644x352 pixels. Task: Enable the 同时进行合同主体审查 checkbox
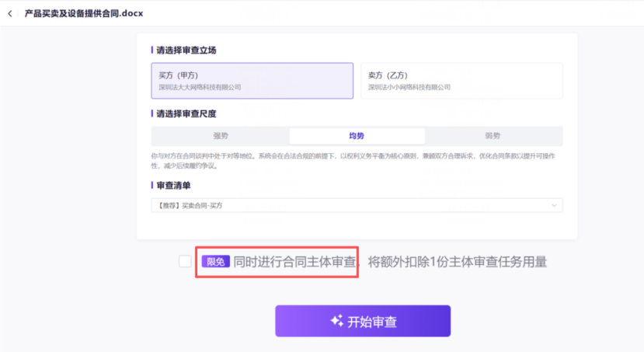click(x=185, y=261)
